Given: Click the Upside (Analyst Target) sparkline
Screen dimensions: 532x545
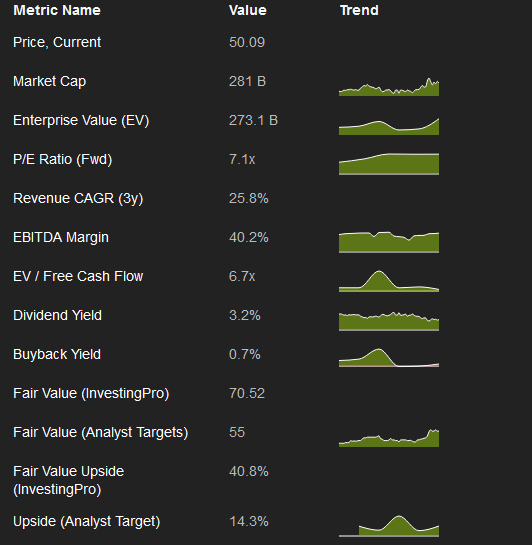Looking at the screenshot, I should (x=389, y=526).
